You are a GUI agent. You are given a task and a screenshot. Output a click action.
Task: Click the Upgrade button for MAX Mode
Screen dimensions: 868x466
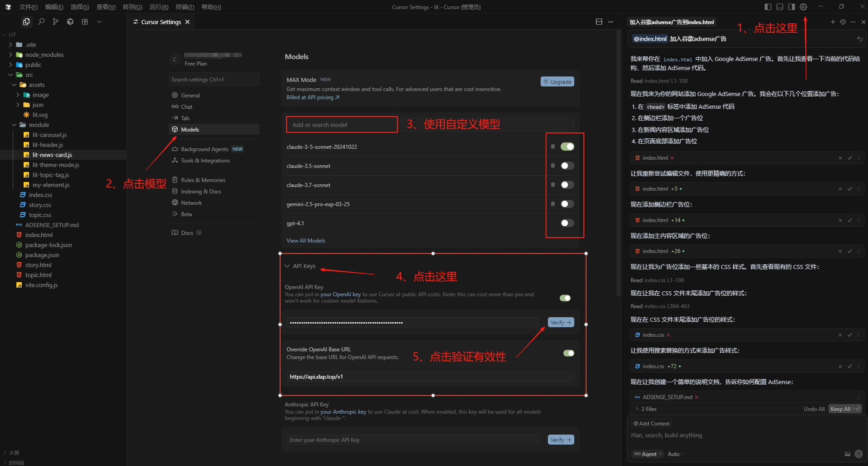click(x=557, y=81)
